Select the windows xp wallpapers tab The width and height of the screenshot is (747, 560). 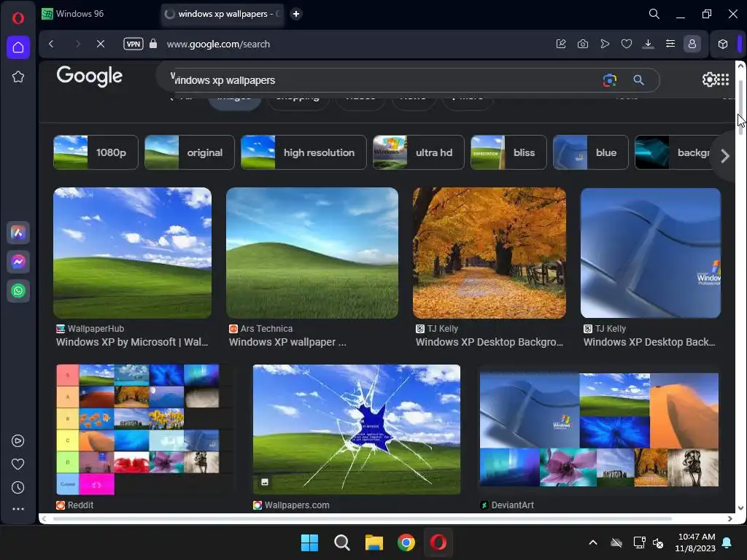coord(222,14)
